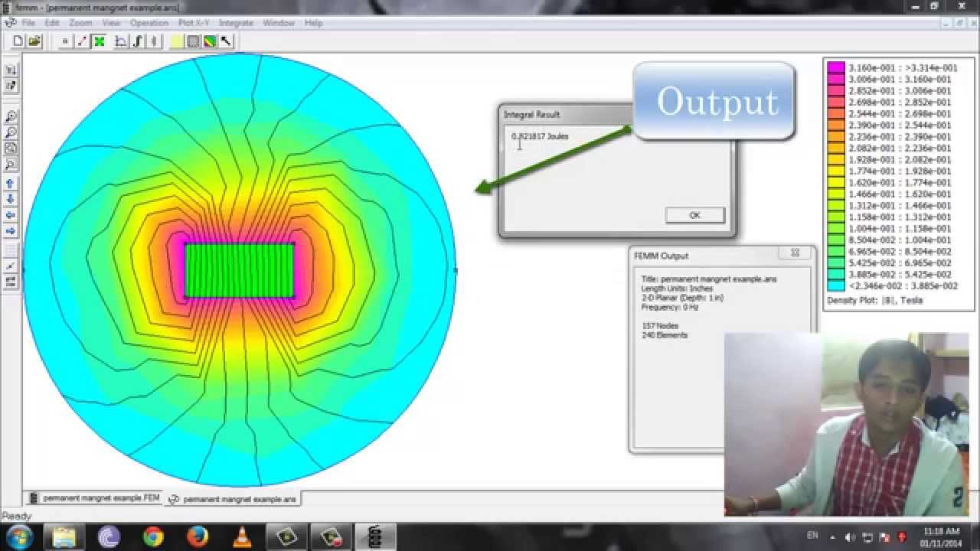
Task: Click the integral symbol toolbar icon
Action: click(138, 41)
